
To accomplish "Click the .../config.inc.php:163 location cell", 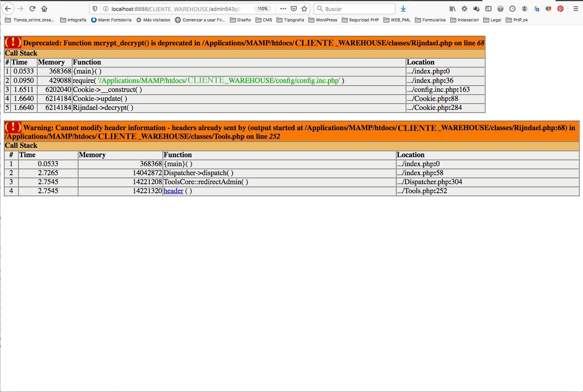I will click(446, 90).
